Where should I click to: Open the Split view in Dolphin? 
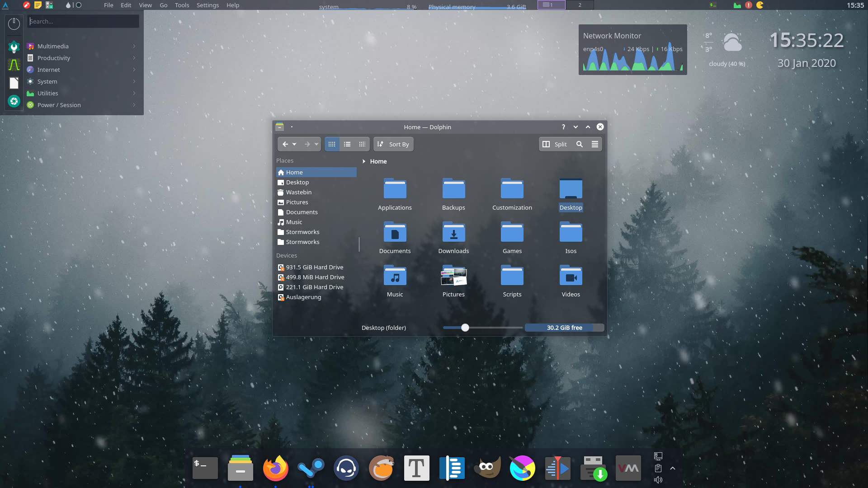pos(554,144)
